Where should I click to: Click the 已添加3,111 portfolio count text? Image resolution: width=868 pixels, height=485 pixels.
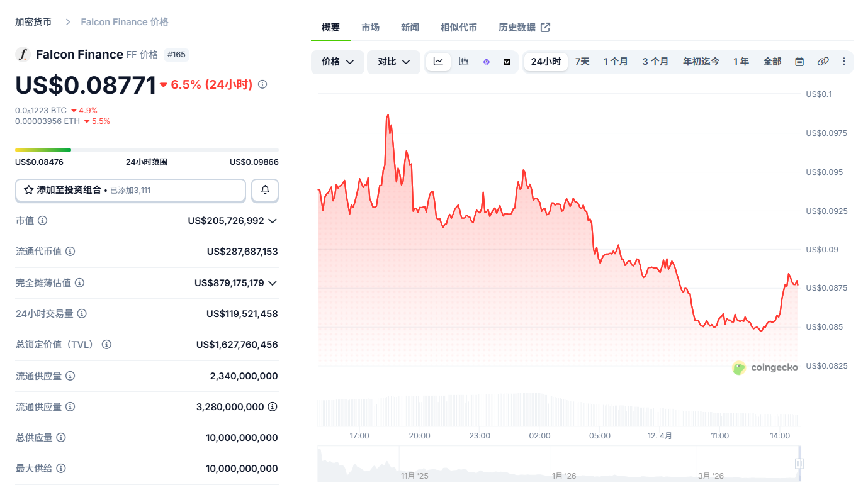[x=130, y=190]
